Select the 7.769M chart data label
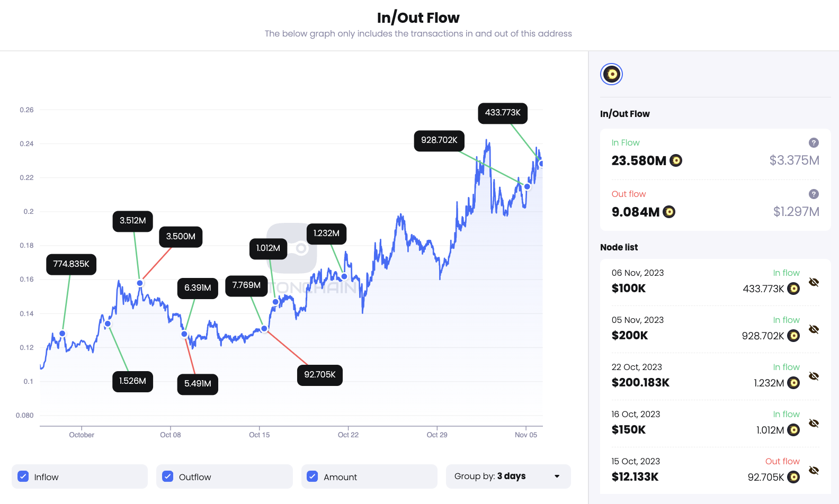839x504 pixels. coord(246,285)
